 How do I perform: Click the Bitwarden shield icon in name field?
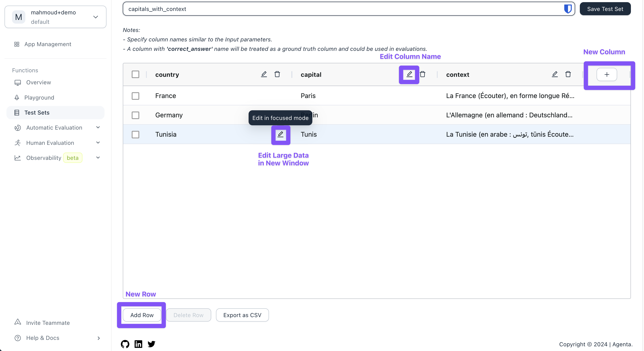coord(568,9)
